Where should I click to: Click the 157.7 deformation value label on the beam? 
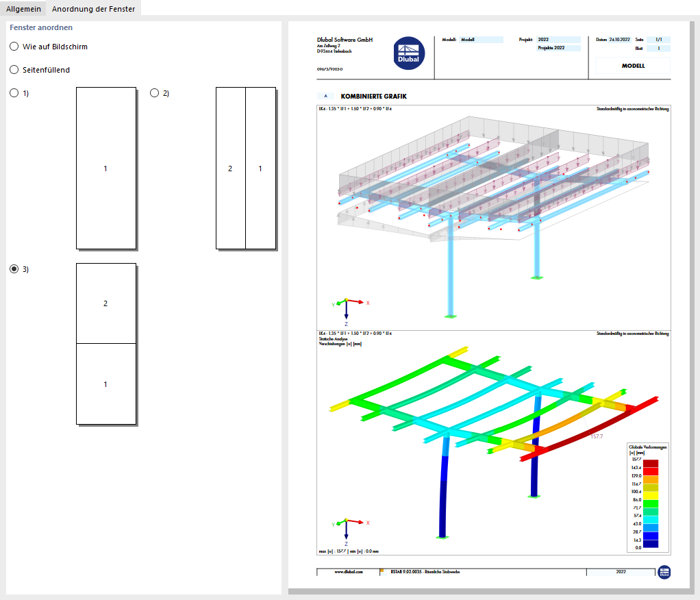pyautogui.click(x=597, y=436)
